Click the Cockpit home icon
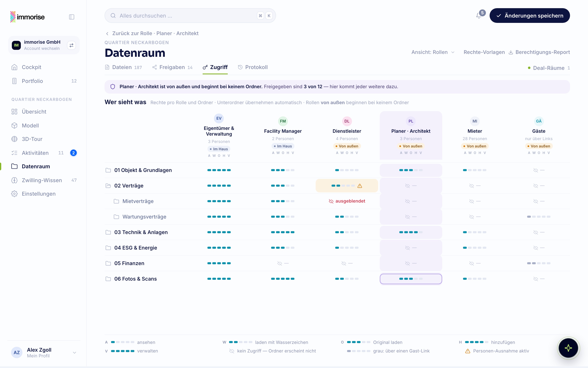Image resolution: width=588 pixels, height=368 pixels. [x=14, y=67]
